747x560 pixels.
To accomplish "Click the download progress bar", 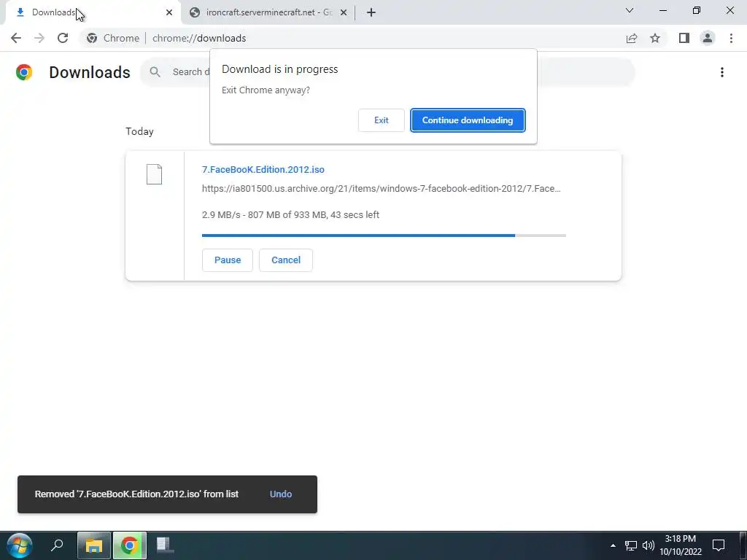I will (384, 236).
